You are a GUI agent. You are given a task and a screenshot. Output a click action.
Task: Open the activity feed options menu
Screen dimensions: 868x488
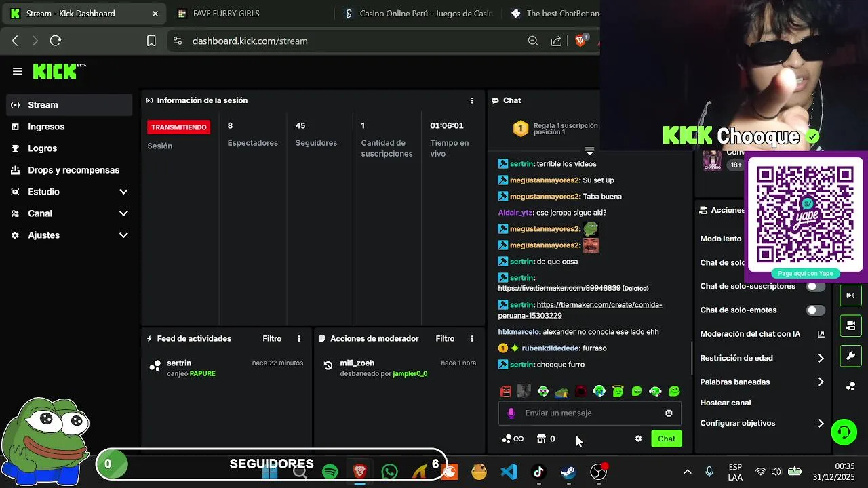click(299, 339)
